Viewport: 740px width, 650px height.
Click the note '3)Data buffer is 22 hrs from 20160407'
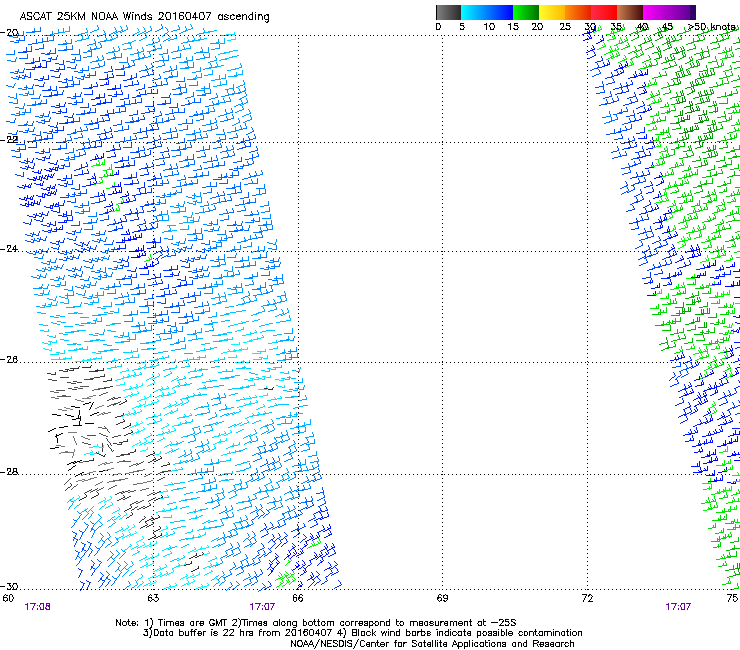click(x=238, y=633)
